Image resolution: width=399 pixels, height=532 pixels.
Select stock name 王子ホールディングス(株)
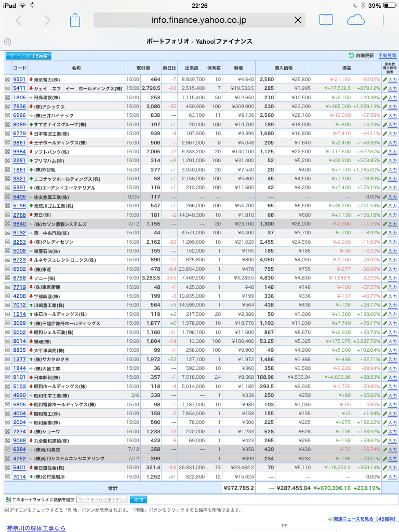point(60,143)
